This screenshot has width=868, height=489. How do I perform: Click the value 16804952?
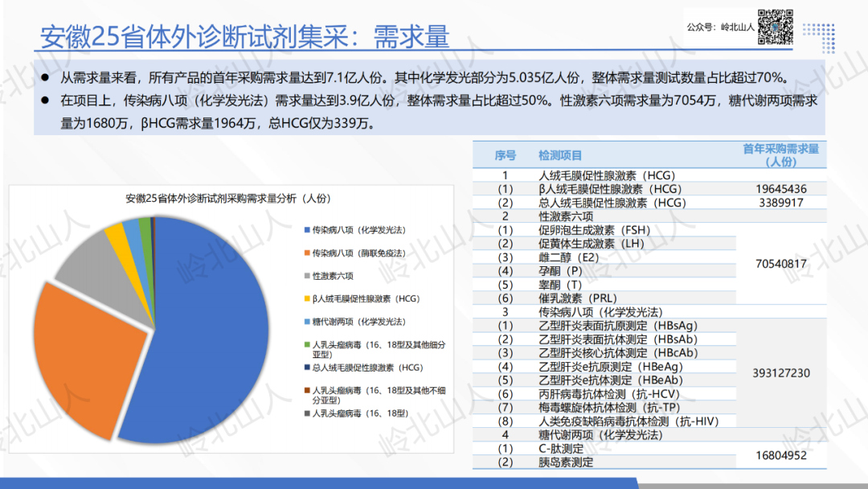point(781,455)
